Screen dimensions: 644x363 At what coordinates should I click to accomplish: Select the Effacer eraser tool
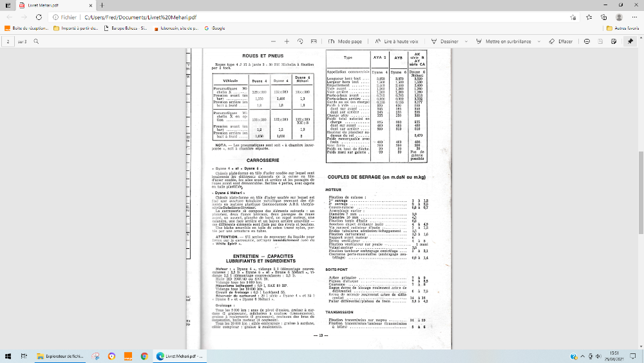pyautogui.click(x=561, y=41)
